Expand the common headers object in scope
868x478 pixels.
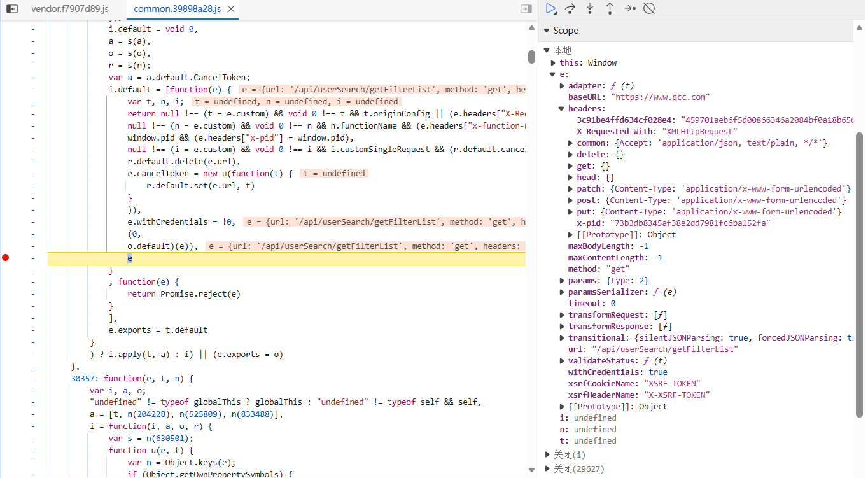[x=571, y=143]
